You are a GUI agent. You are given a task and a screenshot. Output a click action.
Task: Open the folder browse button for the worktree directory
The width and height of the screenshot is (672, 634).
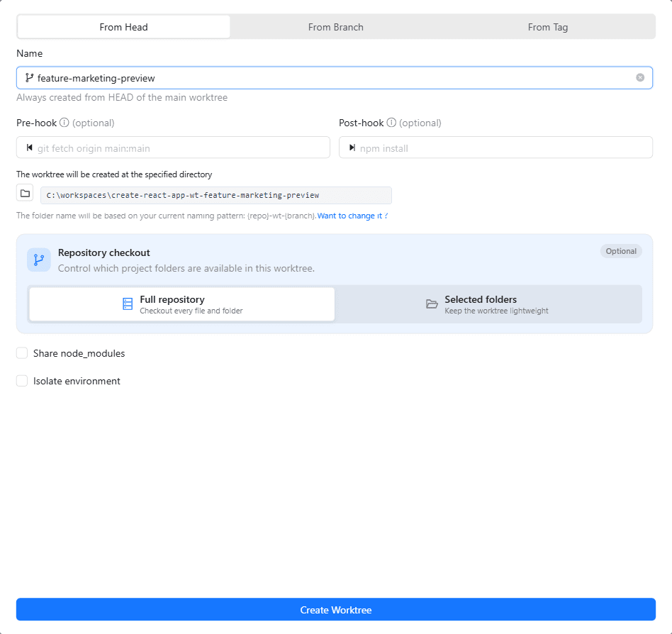pyautogui.click(x=25, y=193)
